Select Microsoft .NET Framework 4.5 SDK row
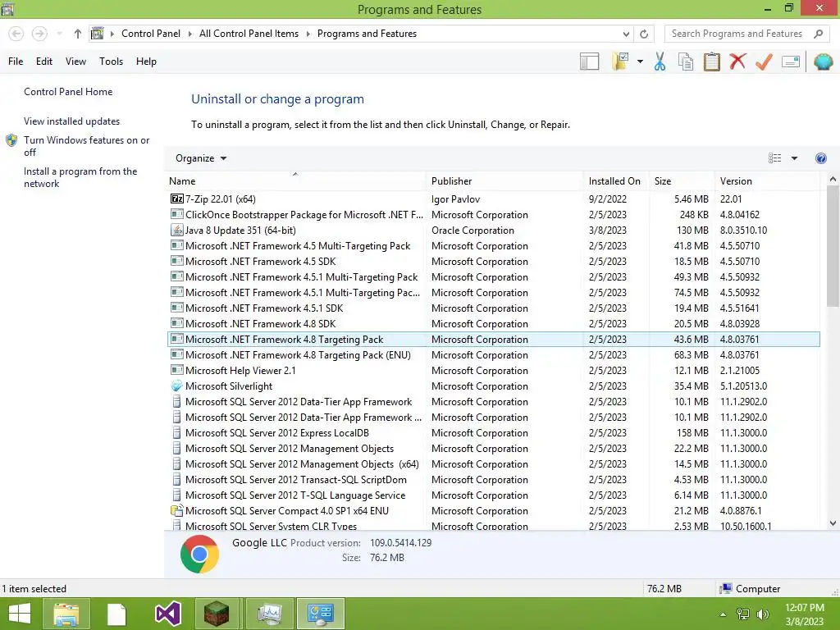Viewport: 840px width, 630px height. point(493,262)
